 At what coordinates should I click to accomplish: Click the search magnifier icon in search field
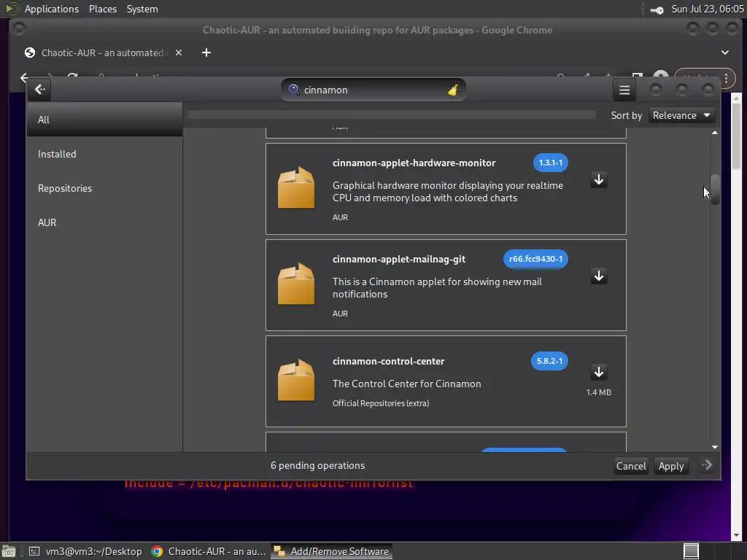tap(293, 90)
